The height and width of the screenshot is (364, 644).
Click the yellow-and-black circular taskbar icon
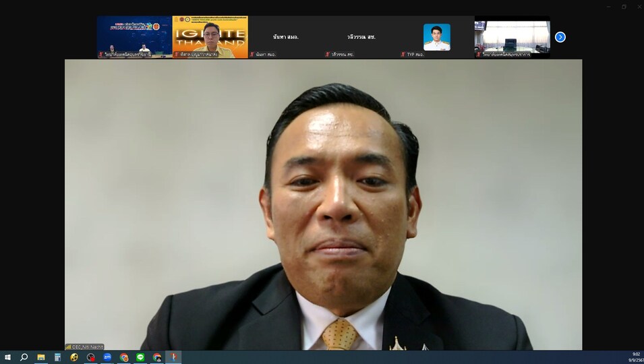[x=74, y=357]
